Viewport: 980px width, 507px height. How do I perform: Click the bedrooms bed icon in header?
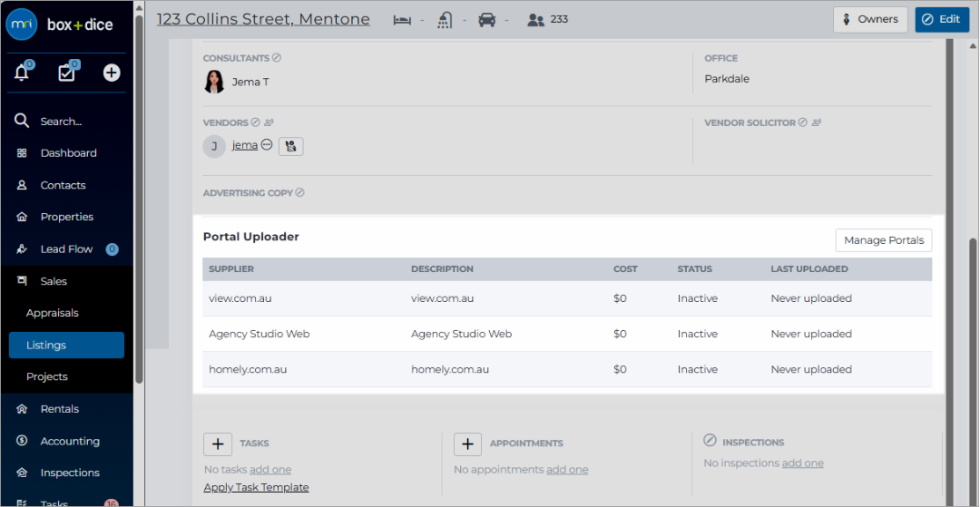402,20
